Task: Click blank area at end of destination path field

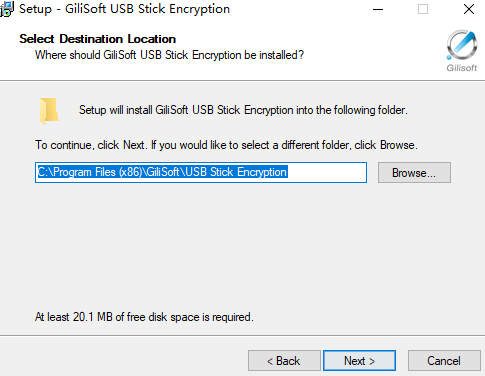Action: pos(327,172)
